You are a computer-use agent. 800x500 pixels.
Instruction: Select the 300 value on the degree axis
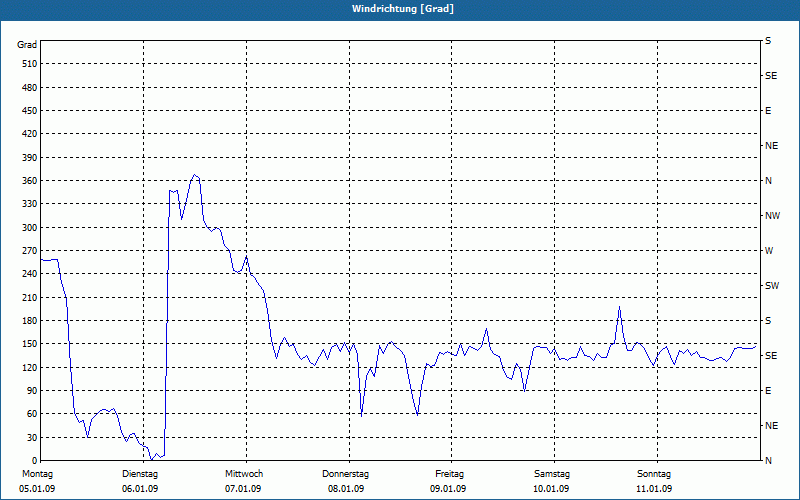click(x=30, y=227)
